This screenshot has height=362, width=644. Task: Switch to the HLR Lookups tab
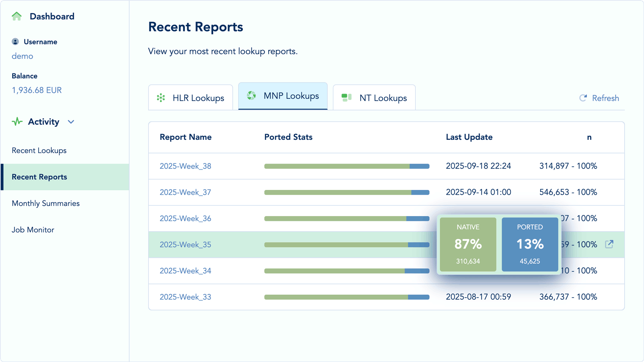tap(190, 97)
